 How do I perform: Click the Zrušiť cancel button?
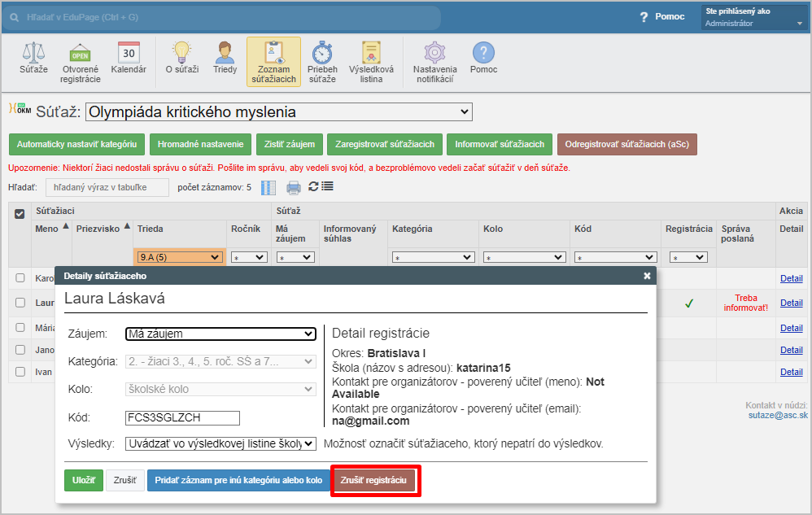point(125,480)
